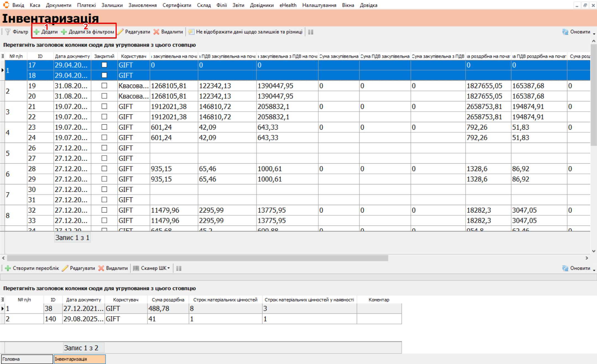Click Додати за фільтром toolbar button
Screen dimensions: 597x364
[x=88, y=32]
